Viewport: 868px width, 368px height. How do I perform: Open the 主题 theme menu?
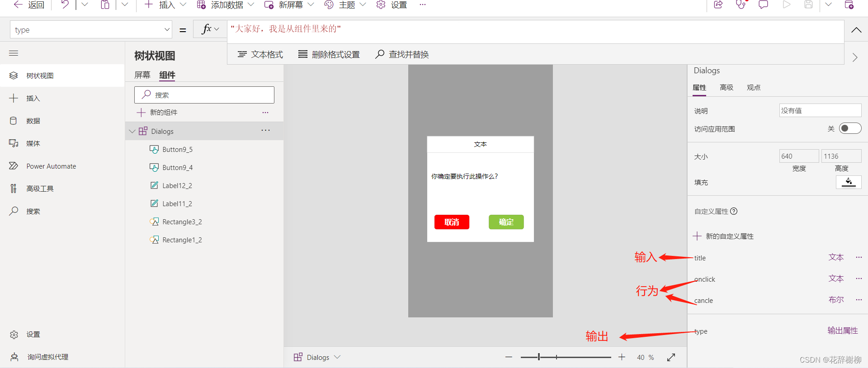(x=345, y=5)
